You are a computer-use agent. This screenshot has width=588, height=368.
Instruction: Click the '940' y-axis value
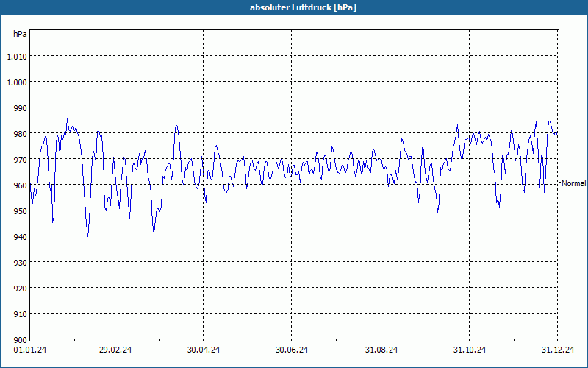[21, 237]
